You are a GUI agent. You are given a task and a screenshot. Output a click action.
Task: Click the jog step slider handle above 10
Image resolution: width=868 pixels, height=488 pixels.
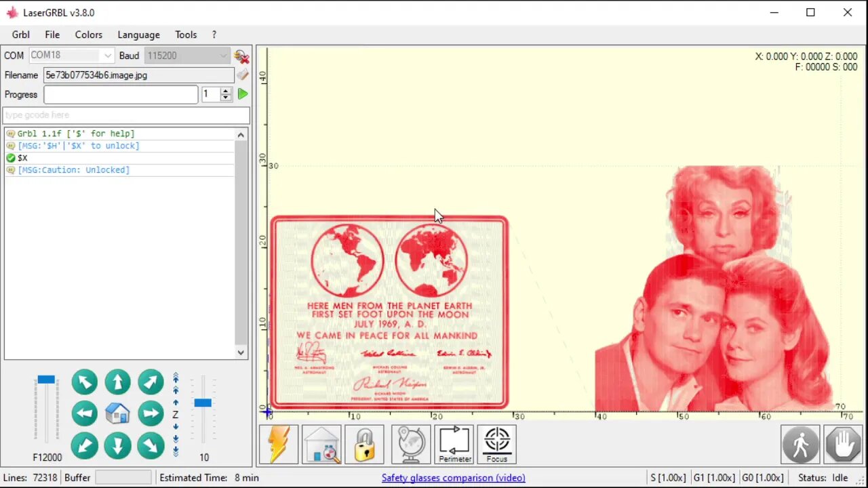[203, 403]
